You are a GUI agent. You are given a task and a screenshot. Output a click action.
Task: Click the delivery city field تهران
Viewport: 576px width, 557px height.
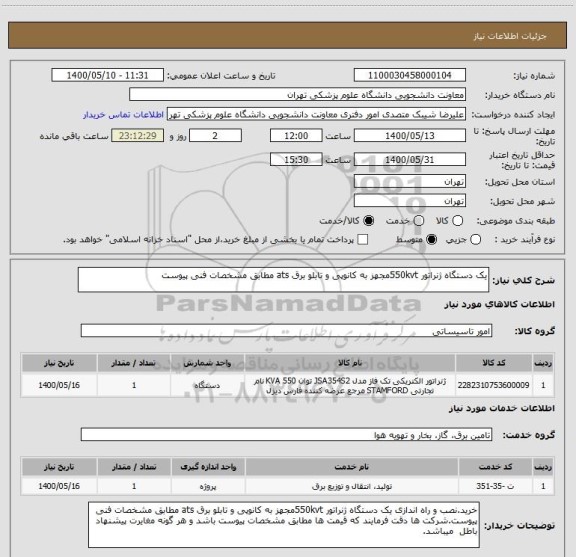point(410,201)
